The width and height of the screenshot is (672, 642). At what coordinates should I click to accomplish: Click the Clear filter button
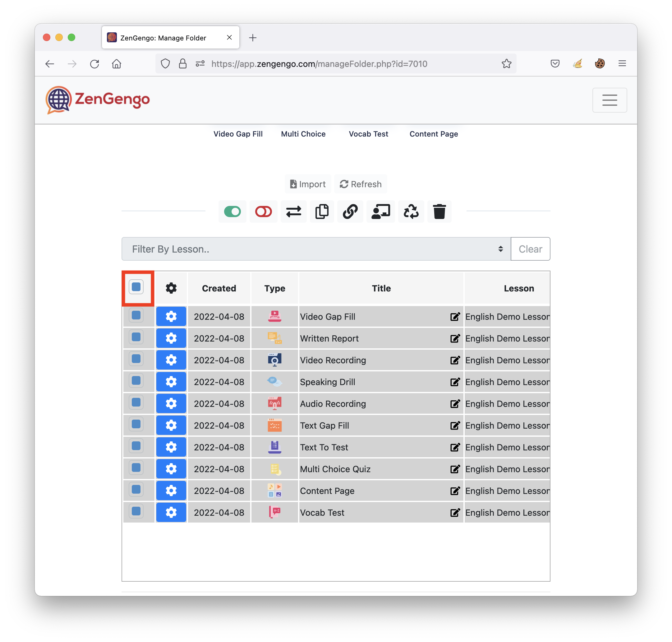pos(530,249)
